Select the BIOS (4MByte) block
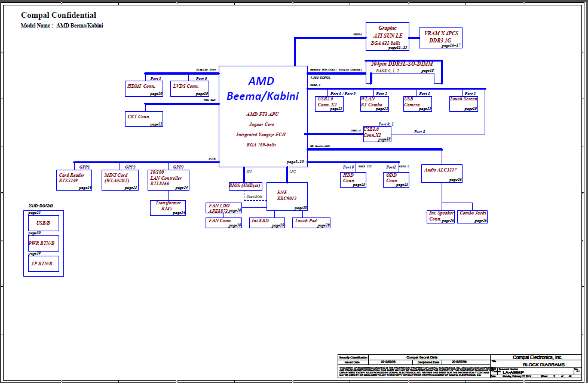 (245, 186)
